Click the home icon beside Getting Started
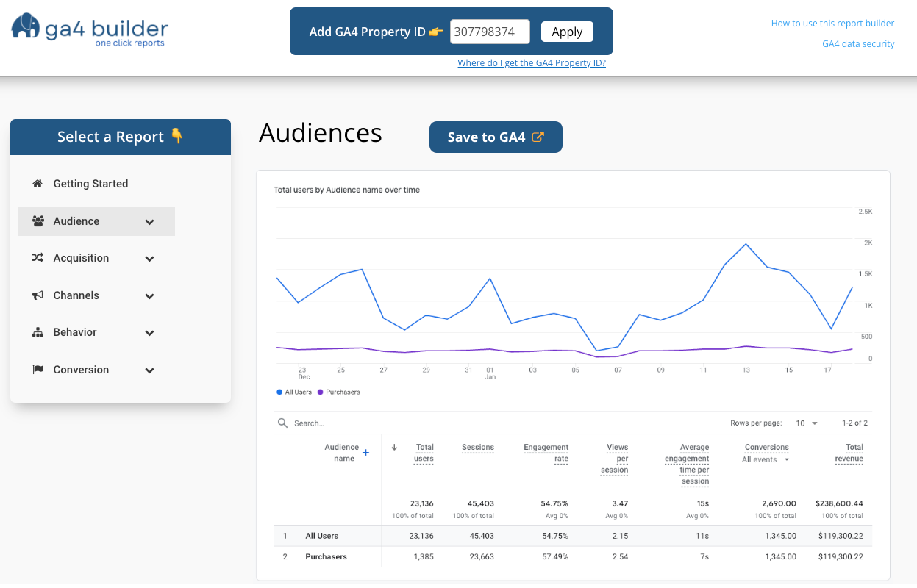917x588 pixels. tap(38, 184)
